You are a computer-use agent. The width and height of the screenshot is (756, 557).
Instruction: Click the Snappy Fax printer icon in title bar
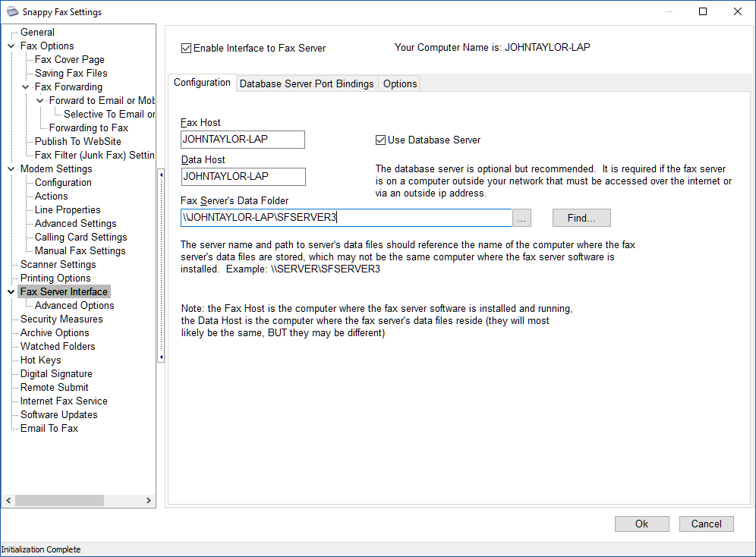point(12,11)
